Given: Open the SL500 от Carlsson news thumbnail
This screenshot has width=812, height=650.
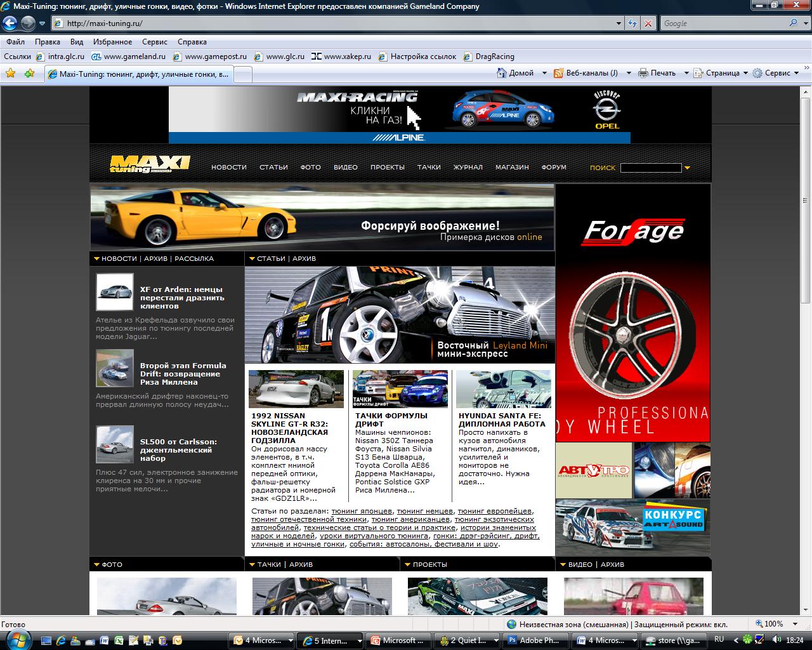Looking at the screenshot, I should [x=115, y=444].
